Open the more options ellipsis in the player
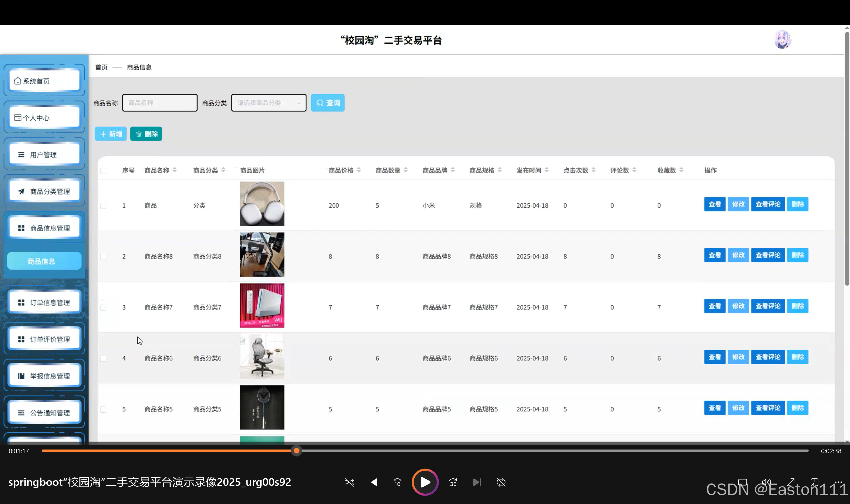This screenshot has height=504, width=850. (839, 482)
